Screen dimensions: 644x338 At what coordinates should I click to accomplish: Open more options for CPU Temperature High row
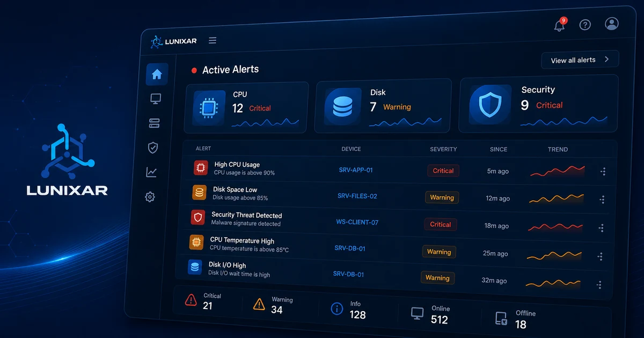(x=601, y=256)
